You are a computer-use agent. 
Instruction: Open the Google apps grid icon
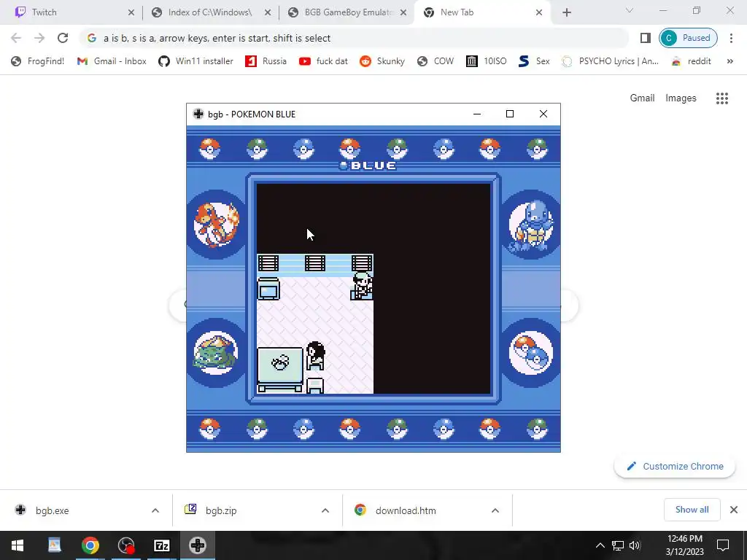tap(721, 98)
